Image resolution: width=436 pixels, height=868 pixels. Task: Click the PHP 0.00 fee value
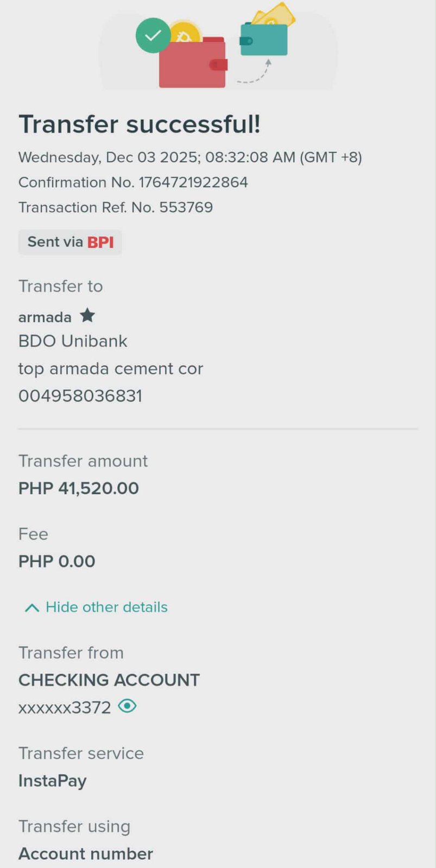point(57,561)
